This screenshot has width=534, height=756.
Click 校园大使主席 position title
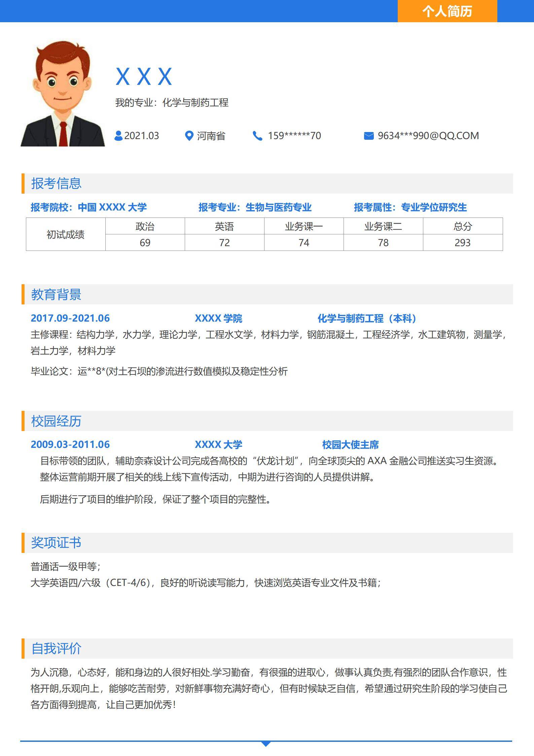click(x=350, y=445)
